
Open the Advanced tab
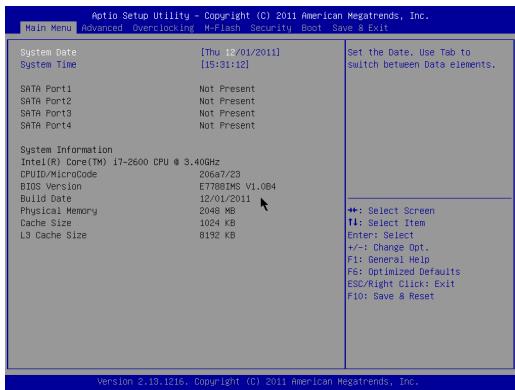point(102,28)
